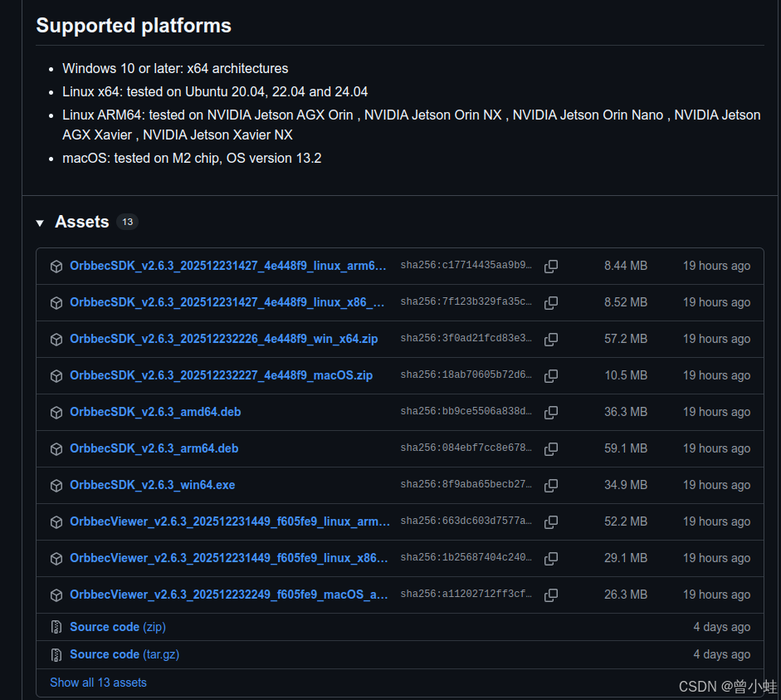Click sha256:bb9ce5506a838d hash text

click(466, 411)
